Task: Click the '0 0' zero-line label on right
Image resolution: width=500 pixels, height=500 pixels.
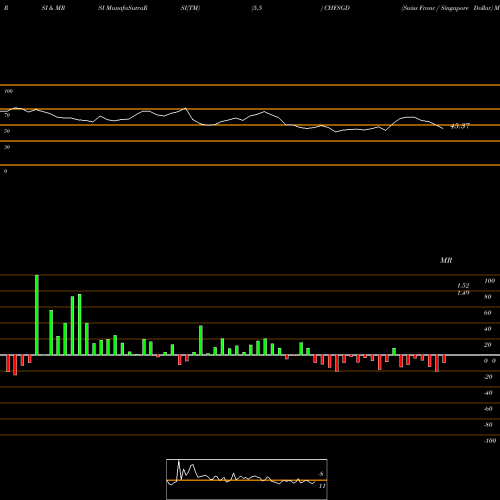Action: click(490, 361)
